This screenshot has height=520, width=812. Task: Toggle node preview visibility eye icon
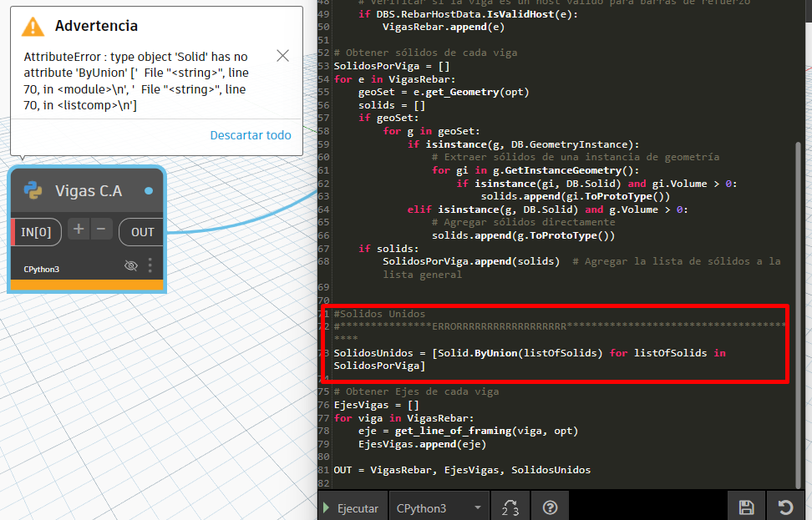[131, 266]
